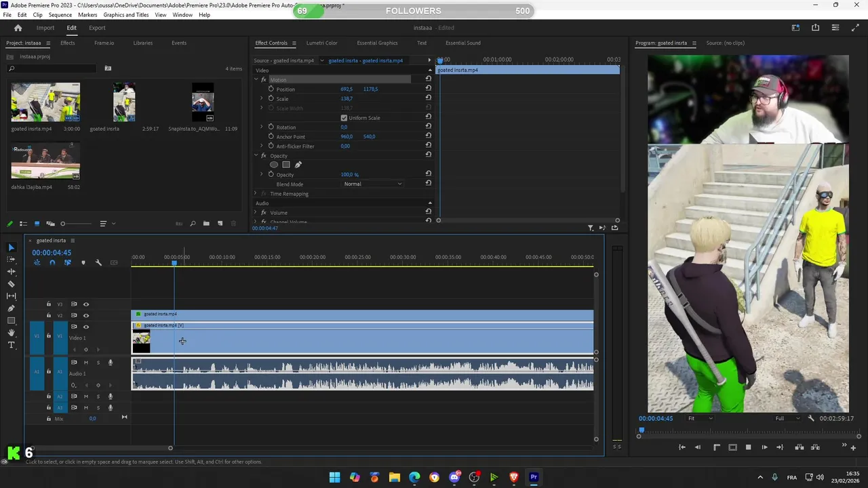The height and width of the screenshot is (488, 868).
Task: Open the Blend Mode dropdown
Action: [372, 184]
